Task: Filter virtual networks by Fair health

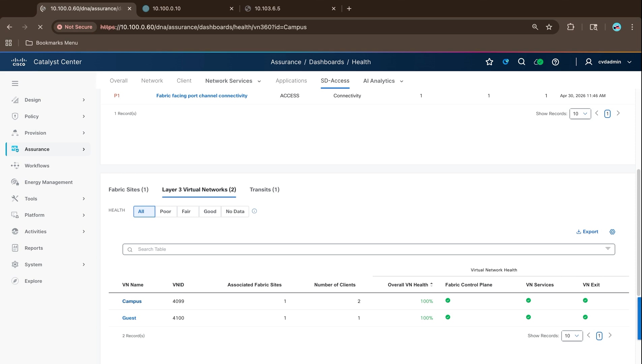Action: pos(187,211)
